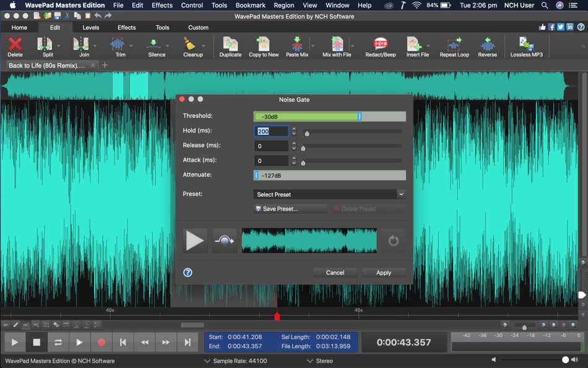
Task: Switch to the Custom tab
Action: (199, 27)
